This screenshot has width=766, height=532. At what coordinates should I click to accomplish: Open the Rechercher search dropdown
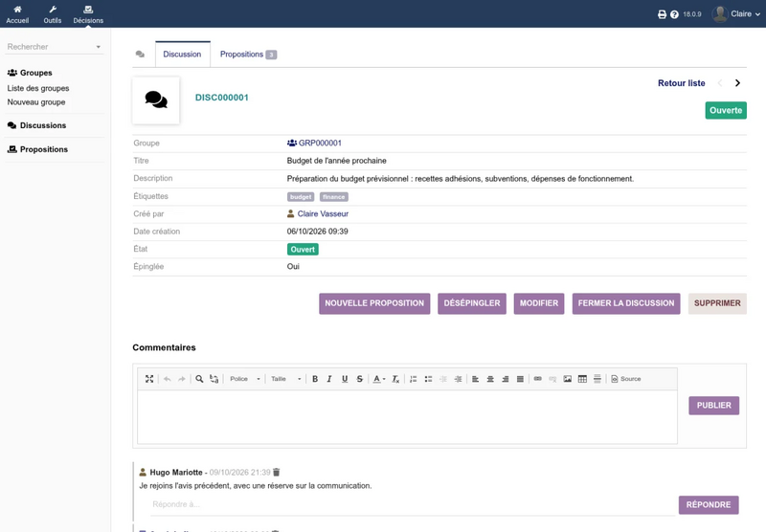[54, 47]
